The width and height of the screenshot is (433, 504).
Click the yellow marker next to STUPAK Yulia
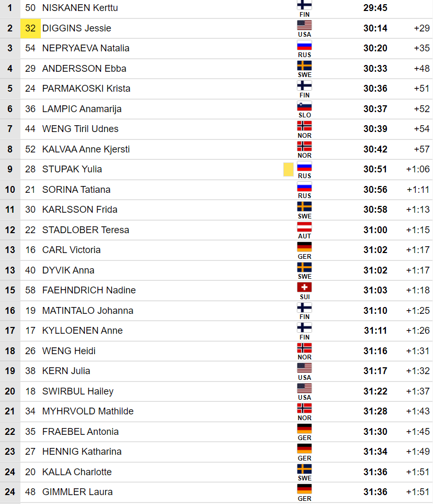tap(288, 169)
